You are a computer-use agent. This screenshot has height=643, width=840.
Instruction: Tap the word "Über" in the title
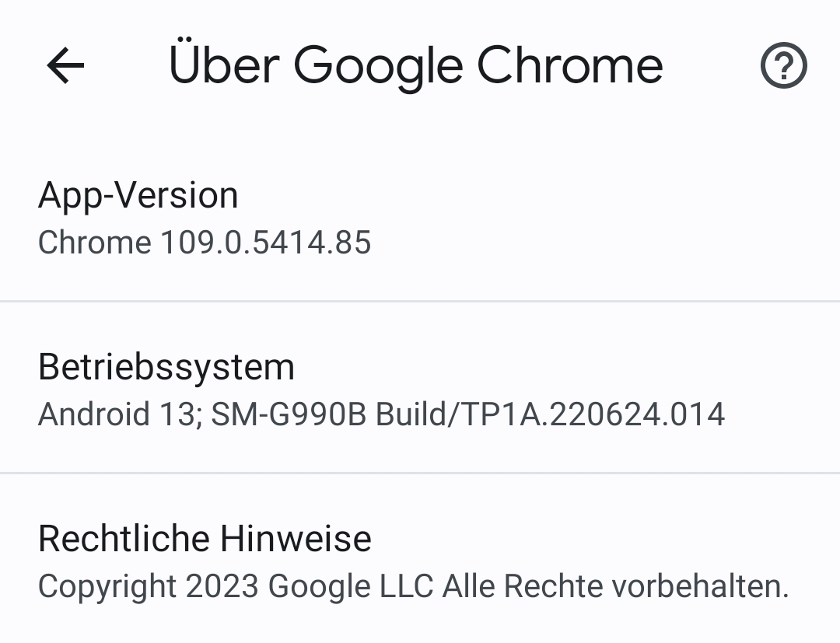point(223,65)
